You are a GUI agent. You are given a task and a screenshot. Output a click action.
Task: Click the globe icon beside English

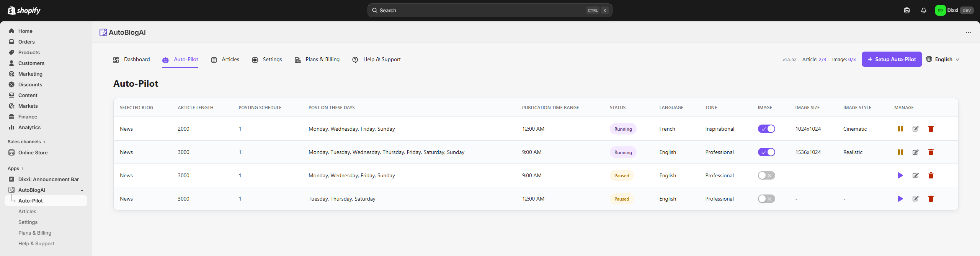(929, 59)
